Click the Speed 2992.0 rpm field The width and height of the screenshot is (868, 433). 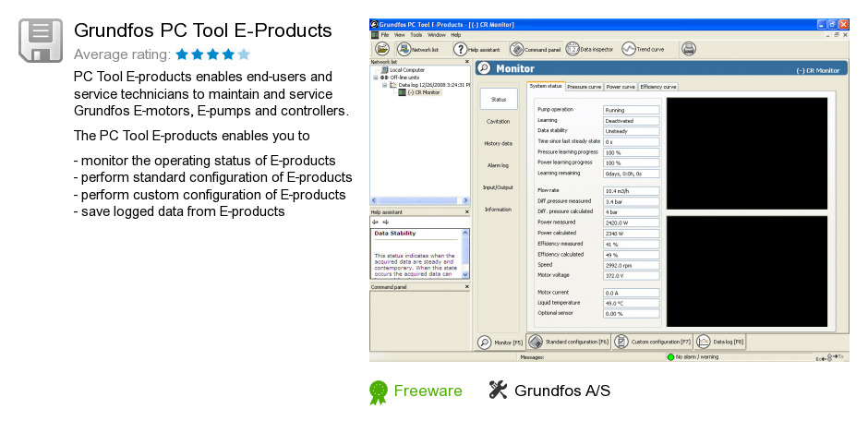click(x=632, y=265)
